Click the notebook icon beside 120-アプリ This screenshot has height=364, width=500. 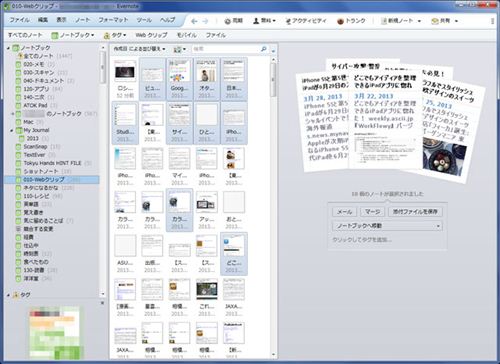[19, 89]
